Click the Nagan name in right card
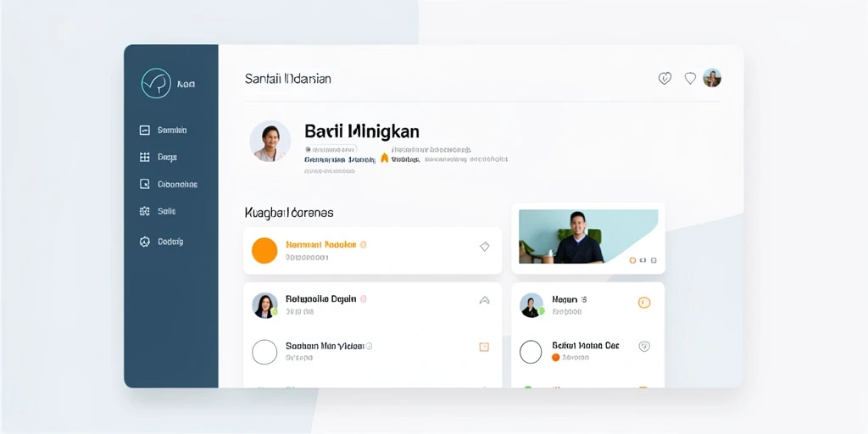868x434 pixels. click(565, 299)
